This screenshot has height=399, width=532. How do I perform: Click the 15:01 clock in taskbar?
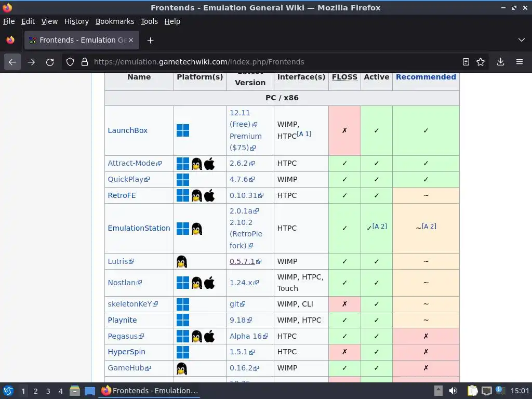[x=520, y=391]
